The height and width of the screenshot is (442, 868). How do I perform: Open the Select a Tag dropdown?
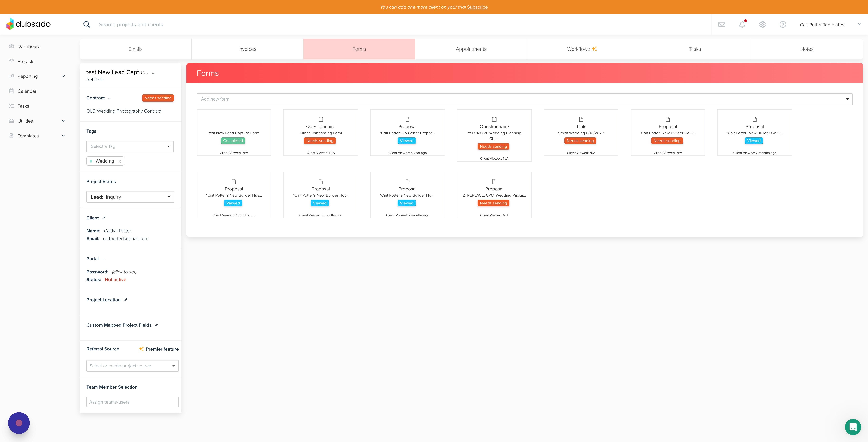(x=130, y=147)
